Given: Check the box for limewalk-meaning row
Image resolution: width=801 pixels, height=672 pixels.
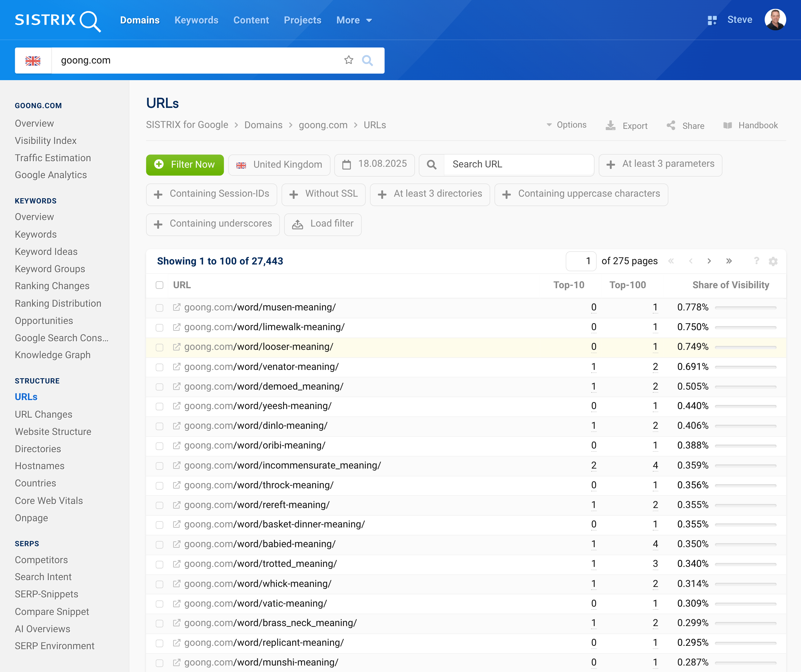Looking at the screenshot, I should (x=160, y=328).
